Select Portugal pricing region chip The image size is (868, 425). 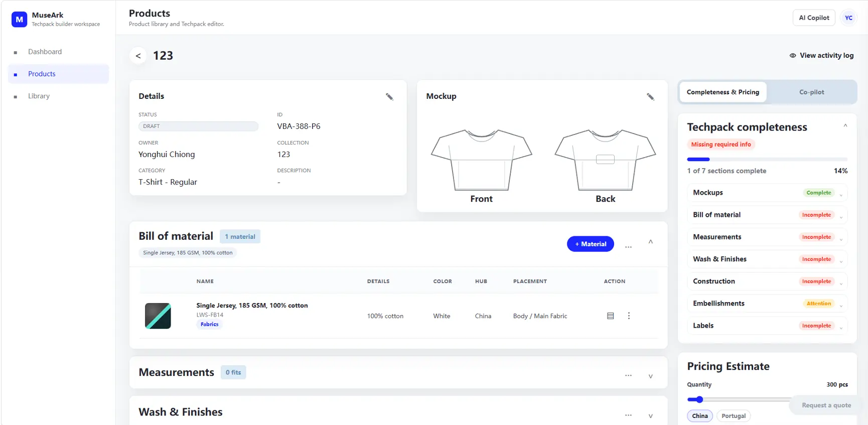pos(734,416)
